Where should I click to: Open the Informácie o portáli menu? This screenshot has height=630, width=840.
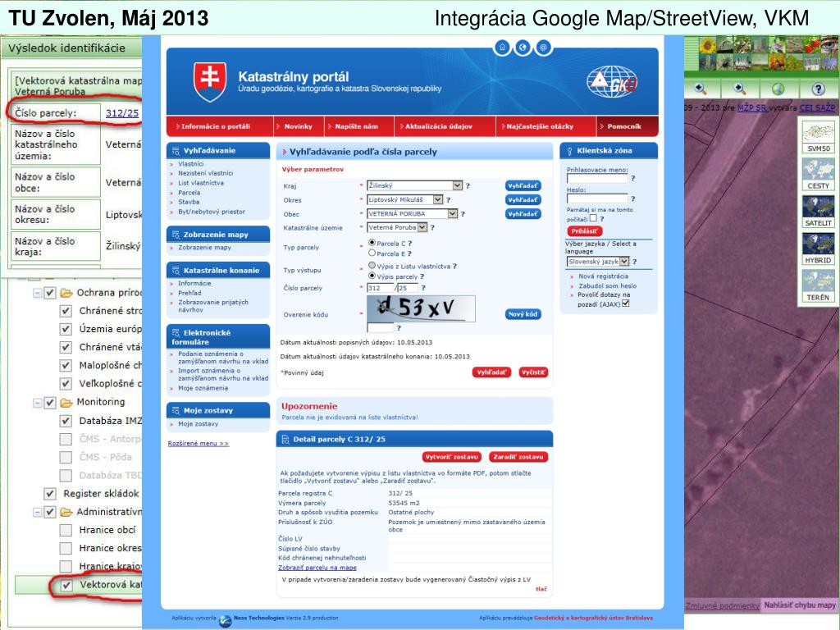tap(216, 126)
